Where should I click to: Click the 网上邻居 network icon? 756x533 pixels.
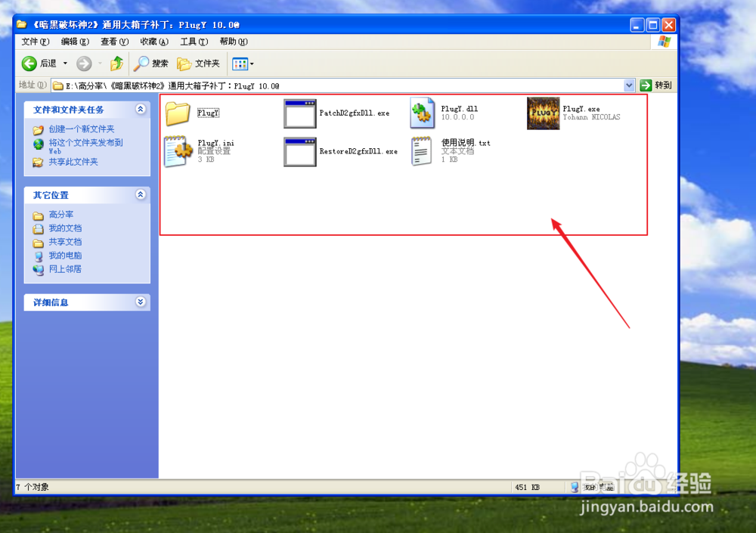pos(38,270)
